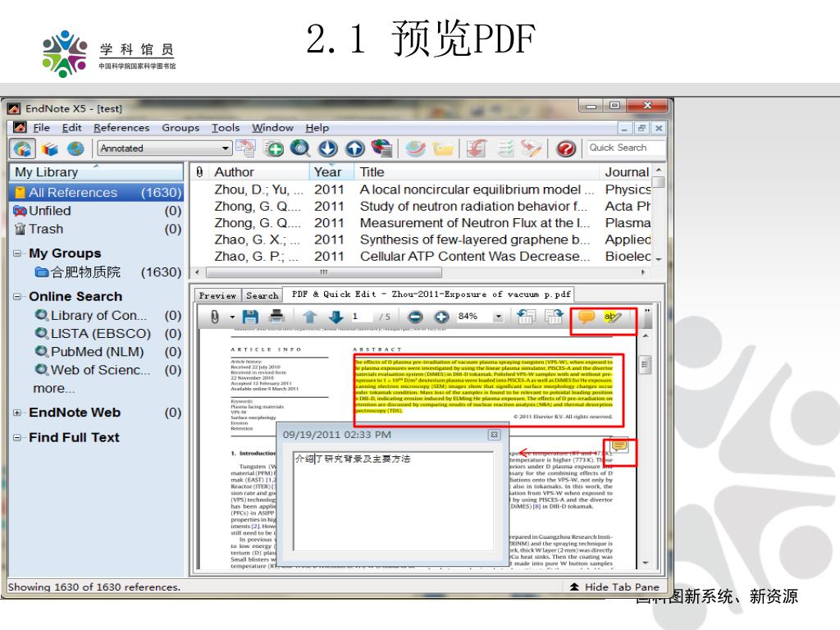Screen dimensions: 840x630
Task: Open the paperclip attachment dropdown arrow
Action: [232, 317]
